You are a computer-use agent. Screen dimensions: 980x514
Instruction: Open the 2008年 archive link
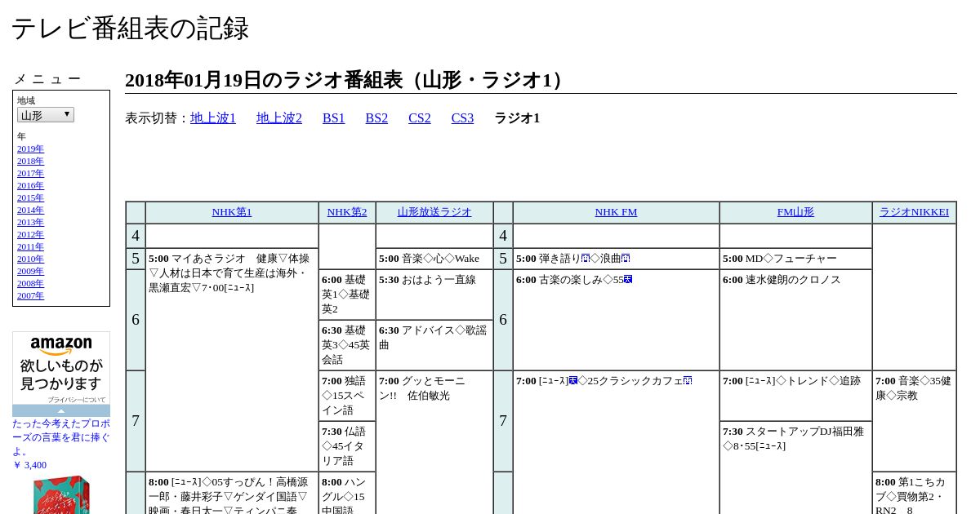point(30,283)
